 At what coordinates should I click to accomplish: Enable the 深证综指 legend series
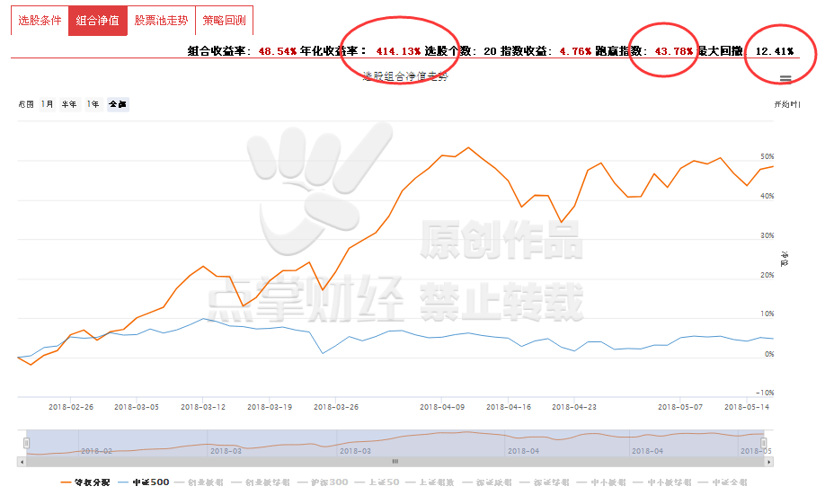(544, 482)
